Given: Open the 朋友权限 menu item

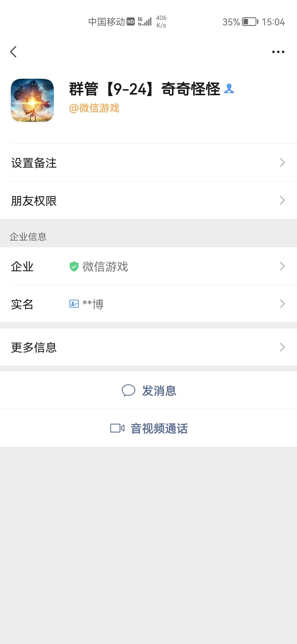Looking at the screenshot, I should (x=148, y=200).
